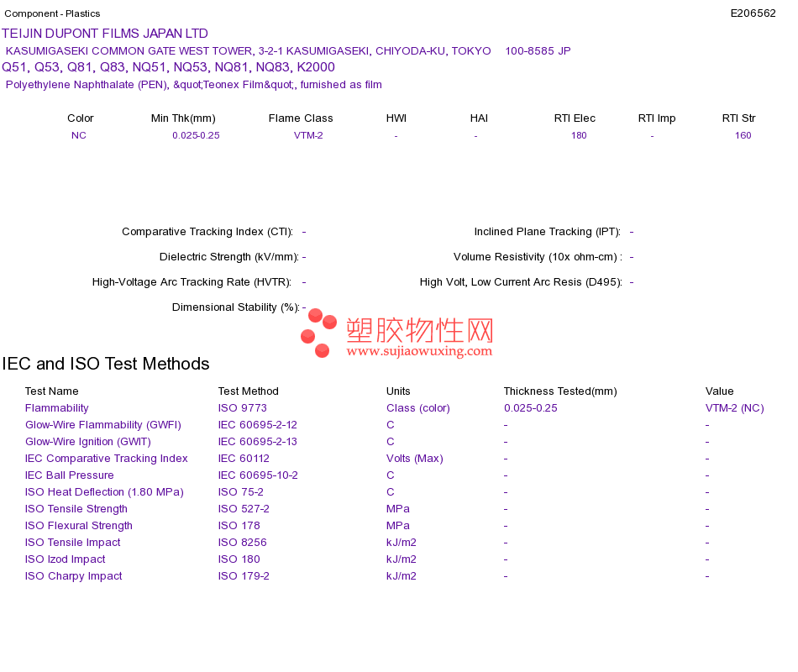Click High Volt, Low Current Arc Resis label

pos(521,282)
